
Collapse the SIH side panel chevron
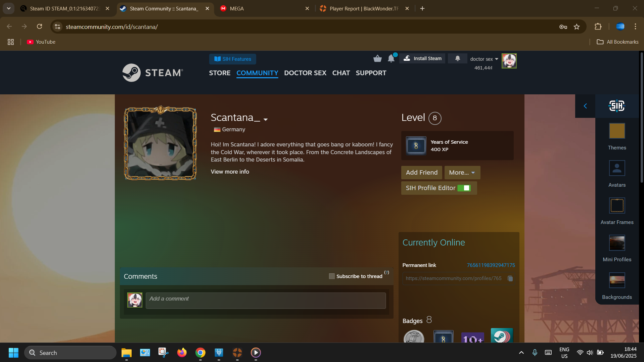pyautogui.click(x=585, y=106)
